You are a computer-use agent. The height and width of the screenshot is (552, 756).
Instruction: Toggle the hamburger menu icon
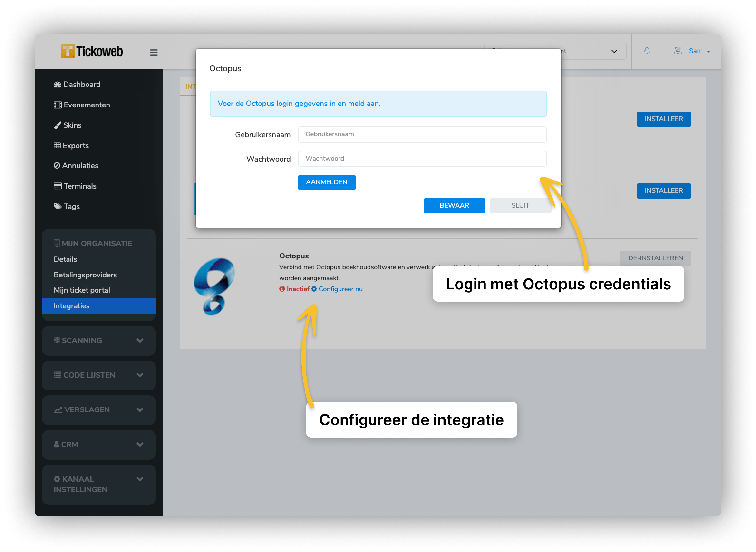154,52
